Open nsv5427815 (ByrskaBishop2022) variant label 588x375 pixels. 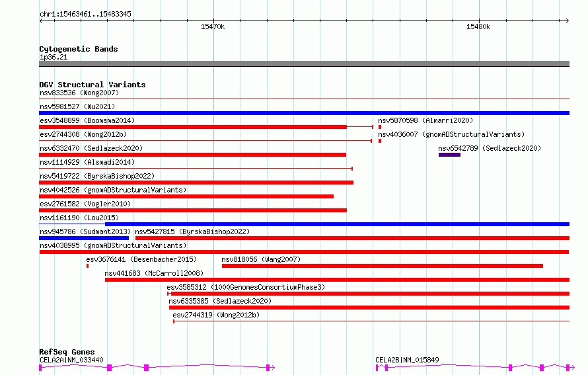click(192, 231)
